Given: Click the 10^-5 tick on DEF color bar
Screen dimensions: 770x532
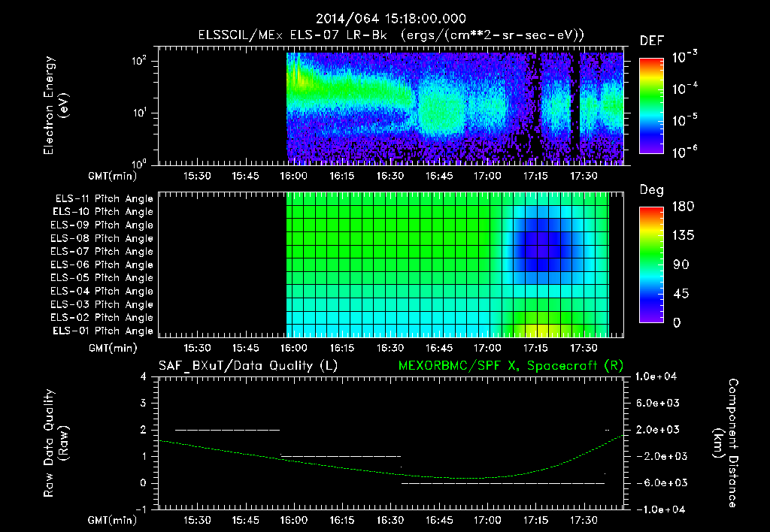Looking at the screenshot, I should [684, 119].
